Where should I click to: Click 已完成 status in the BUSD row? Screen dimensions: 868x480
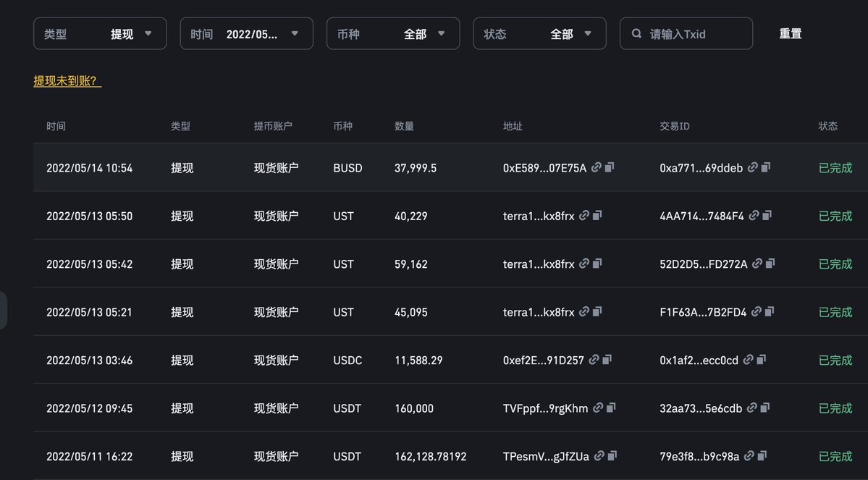point(835,168)
